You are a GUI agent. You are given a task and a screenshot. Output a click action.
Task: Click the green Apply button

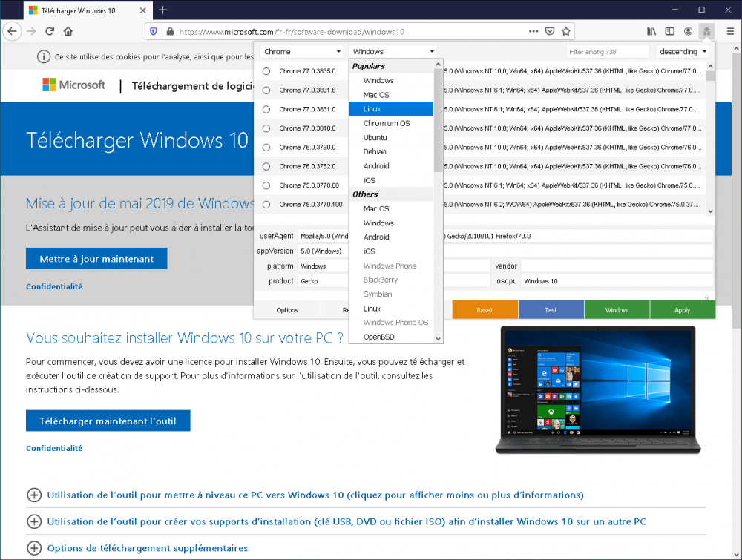[x=683, y=310]
